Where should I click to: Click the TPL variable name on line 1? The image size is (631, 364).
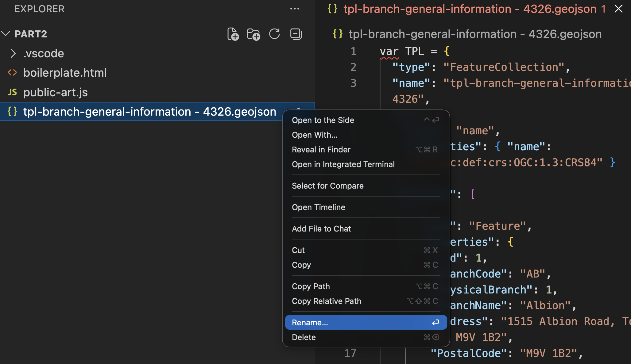coord(415,51)
